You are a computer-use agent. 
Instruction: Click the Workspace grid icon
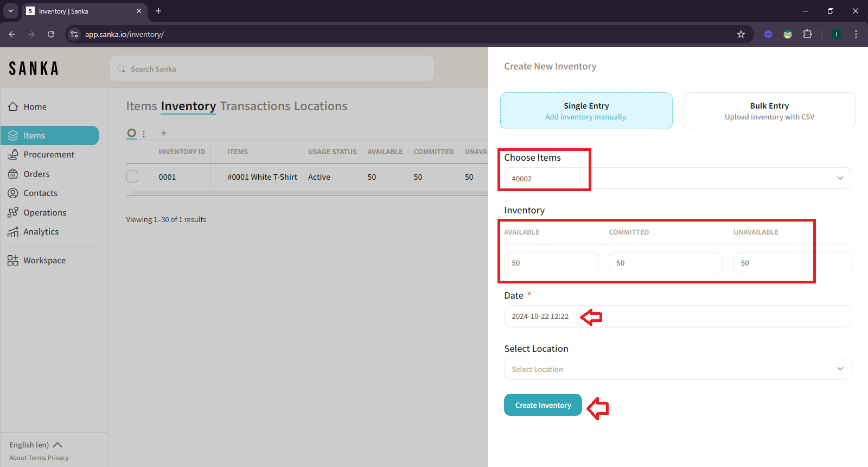(x=13, y=261)
